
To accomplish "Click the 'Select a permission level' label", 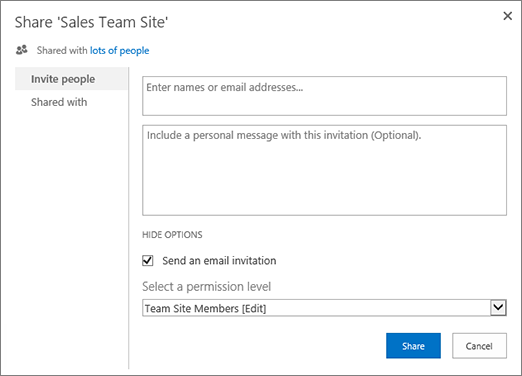I will 206,287.
